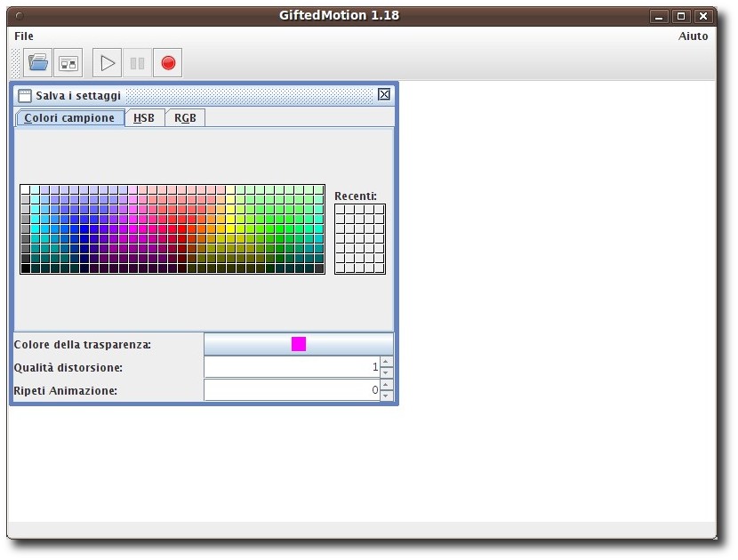
Task: Minimize the GiftedMotion window
Action: [659, 17]
